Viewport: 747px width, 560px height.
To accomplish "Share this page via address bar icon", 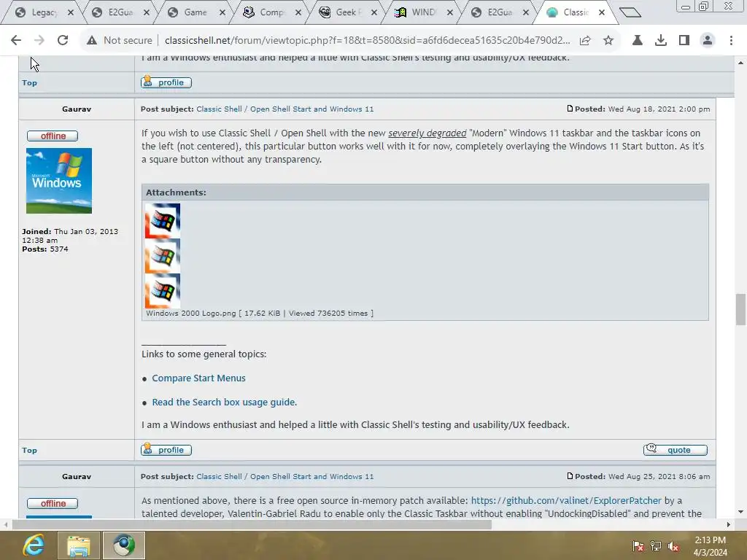I will click(585, 41).
